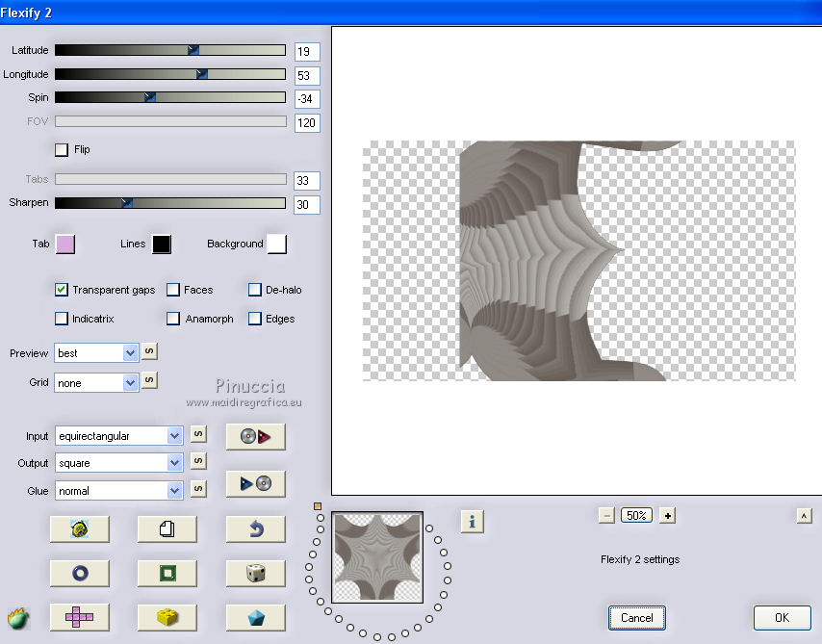Enable the De-halo checkbox
Viewport: 822px width, 644px height.
[x=255, y=290]
